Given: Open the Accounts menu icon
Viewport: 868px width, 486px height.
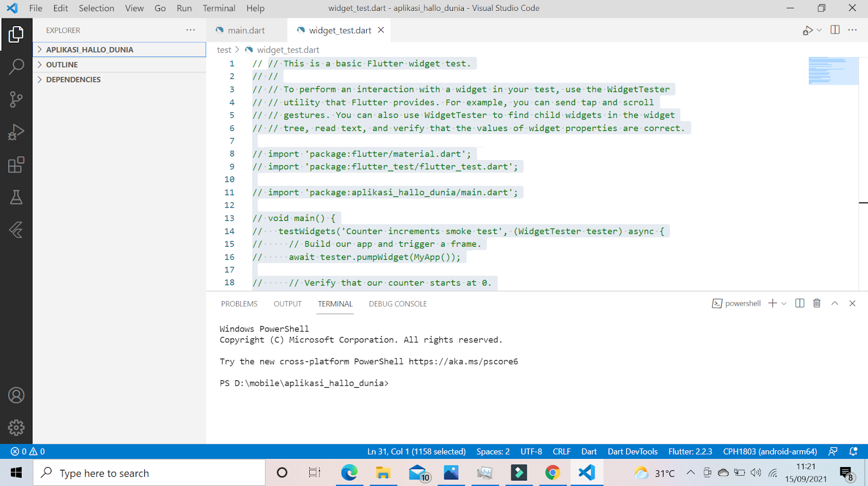Looking at the screenshot, I should [16, 395].
